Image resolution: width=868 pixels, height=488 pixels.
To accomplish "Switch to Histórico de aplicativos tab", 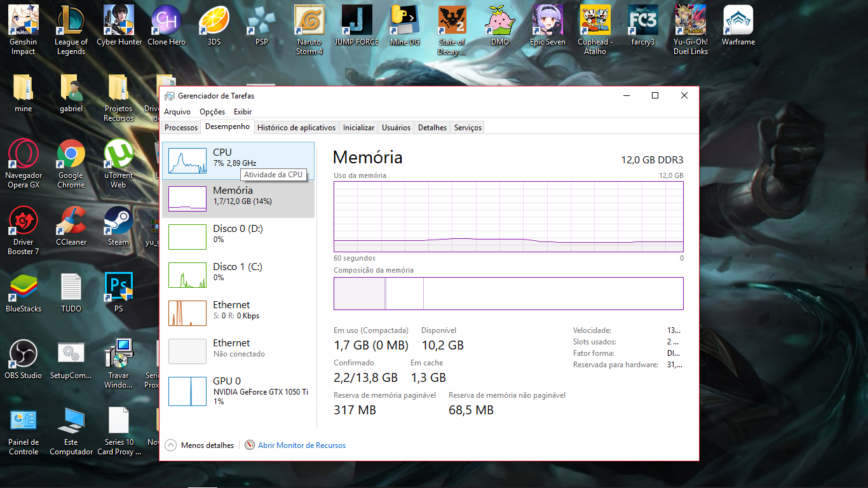I will [x=296, y=128].
